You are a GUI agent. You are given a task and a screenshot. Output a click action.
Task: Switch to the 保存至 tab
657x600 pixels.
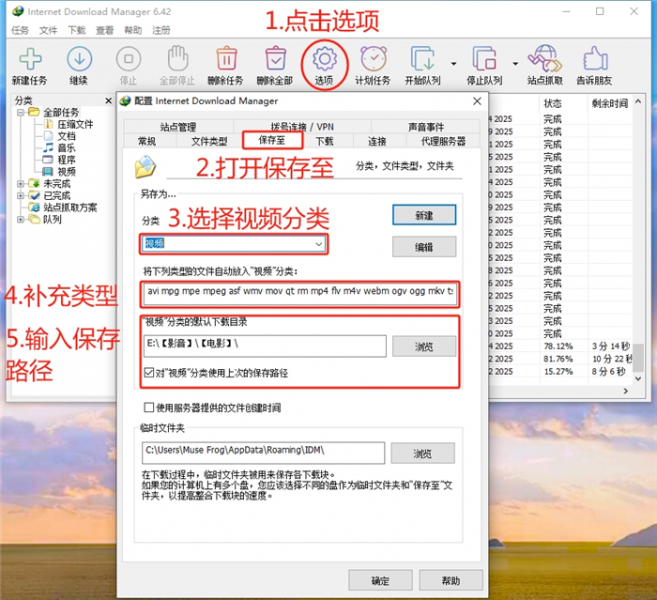tap(272, 140)
